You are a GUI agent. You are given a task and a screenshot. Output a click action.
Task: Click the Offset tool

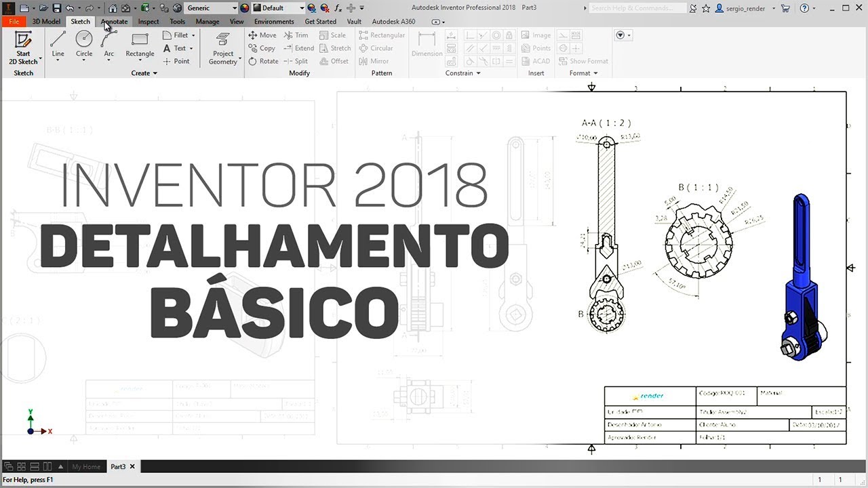click(334, 61)
